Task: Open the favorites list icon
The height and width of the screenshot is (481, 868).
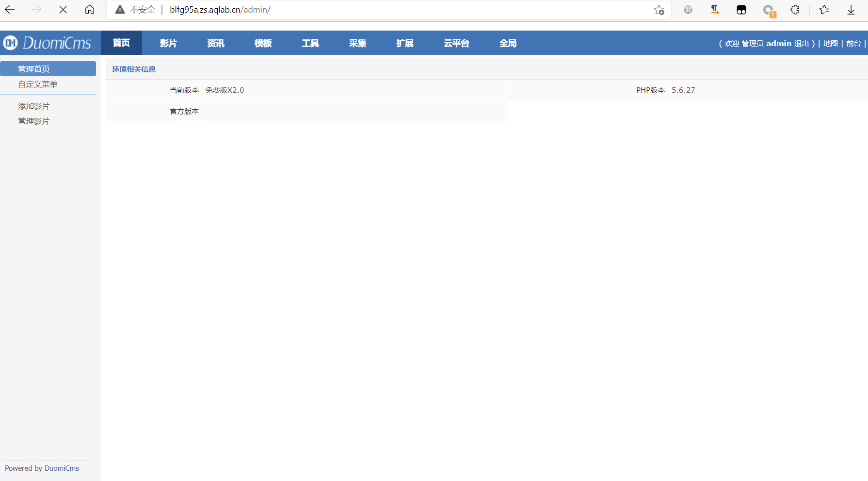Action: (824, 9)
